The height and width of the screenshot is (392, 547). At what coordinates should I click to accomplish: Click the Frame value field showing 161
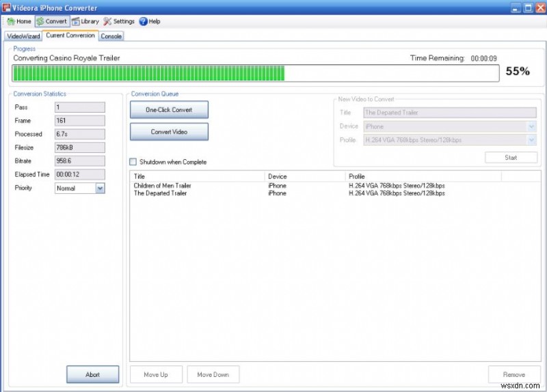(80, 121)
